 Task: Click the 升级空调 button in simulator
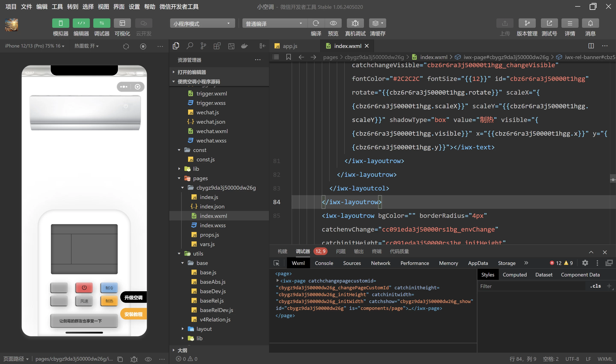point(133,297)
